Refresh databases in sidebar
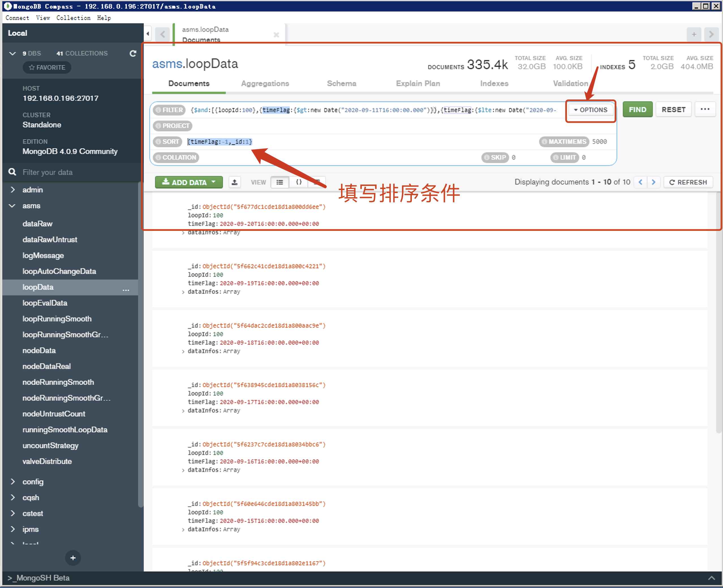Screen dimensions: 723x588 (133, 53)
